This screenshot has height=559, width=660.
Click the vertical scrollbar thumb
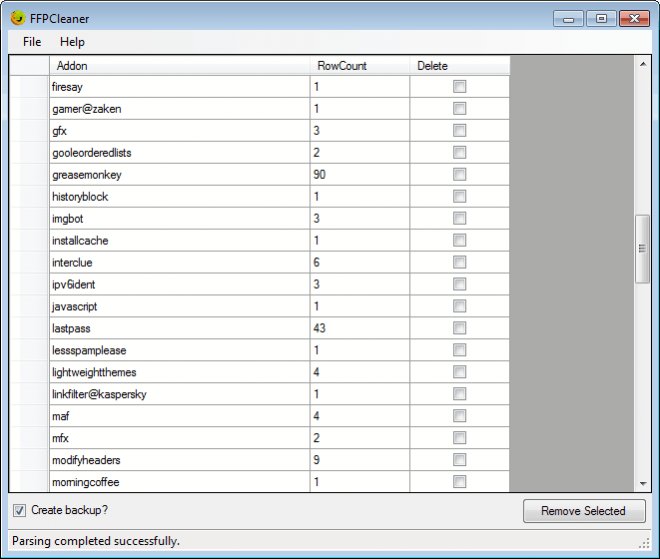pyautogui.click(x=642, y=248)
